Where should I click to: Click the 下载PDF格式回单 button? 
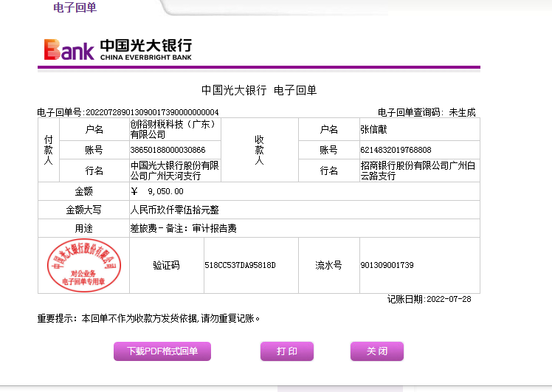162,351
